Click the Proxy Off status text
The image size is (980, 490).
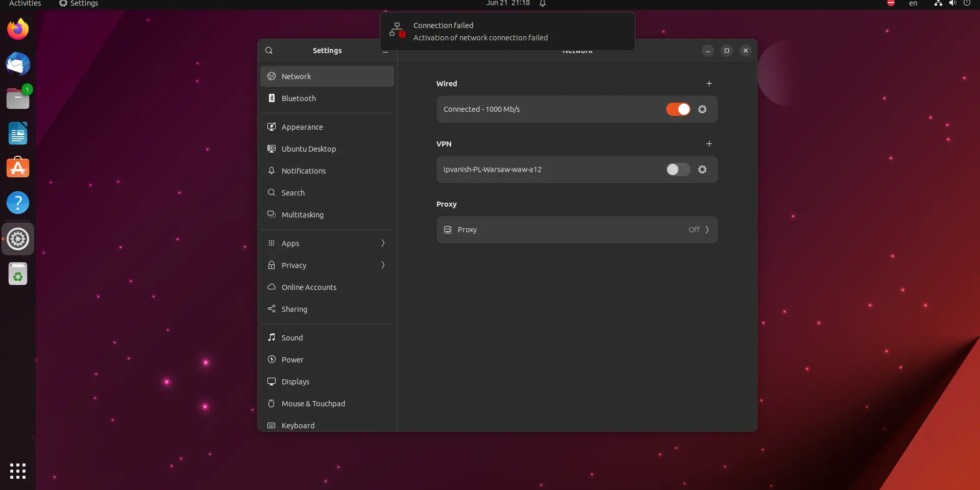point(694,230)
